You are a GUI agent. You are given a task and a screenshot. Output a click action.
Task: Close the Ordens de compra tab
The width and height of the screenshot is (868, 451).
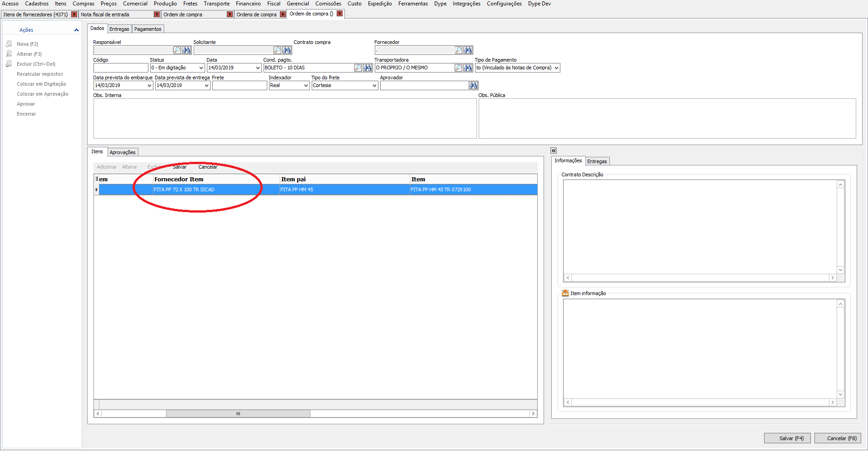pyautogui.click(x=283, y=15)
